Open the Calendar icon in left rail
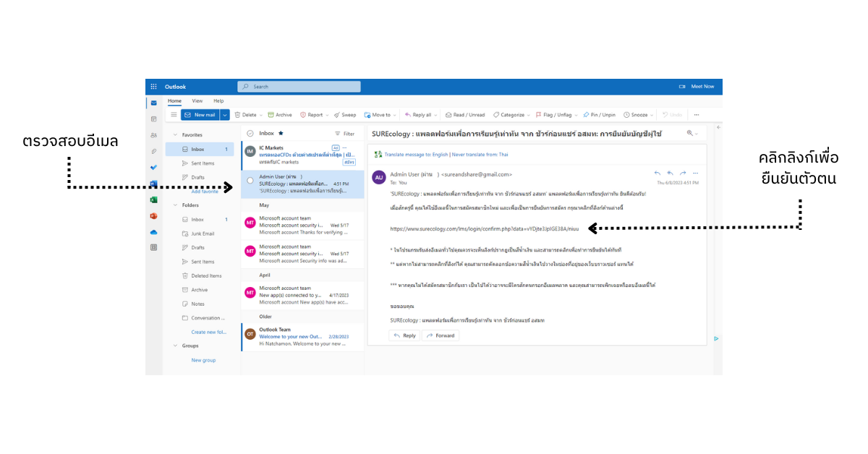The width and height of the screenshot is (868, 454). point(153,119)
